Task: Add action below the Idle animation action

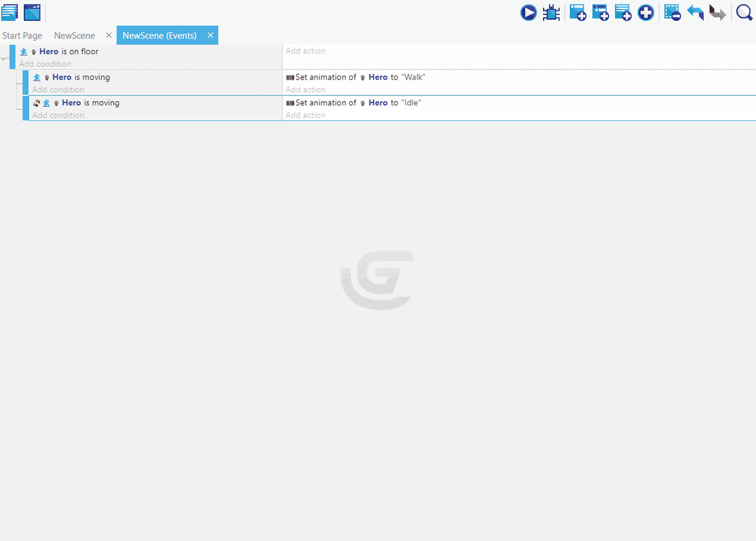Action: 306,115
